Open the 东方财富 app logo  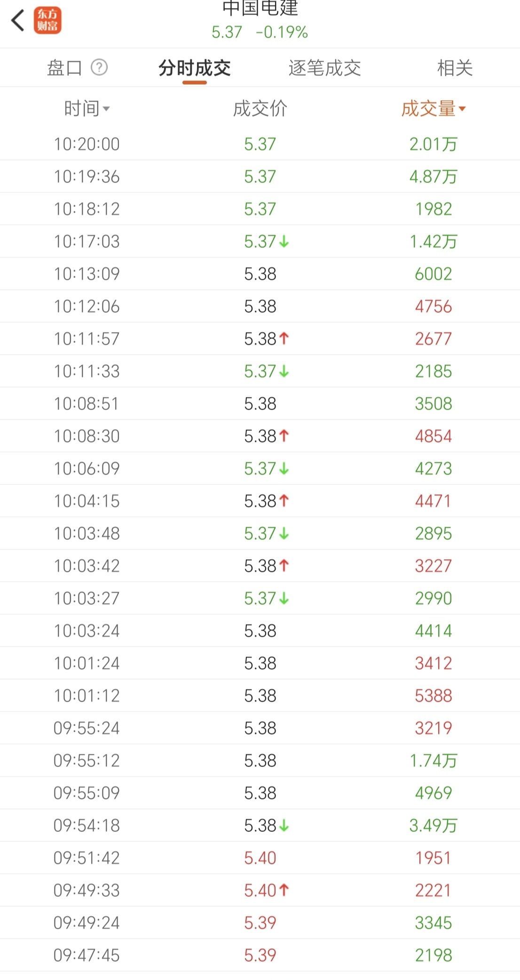tap(47, 21)
